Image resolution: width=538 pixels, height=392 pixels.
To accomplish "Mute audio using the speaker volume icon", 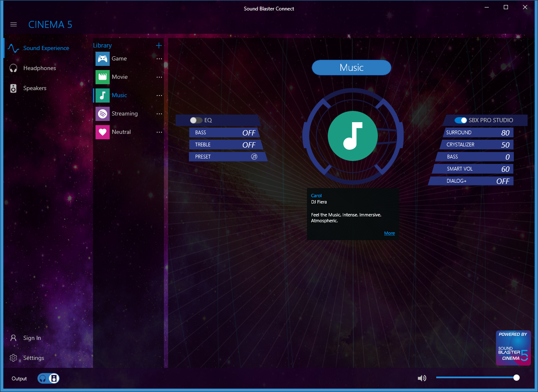I will pyautogui.click(x=422, y=378).
